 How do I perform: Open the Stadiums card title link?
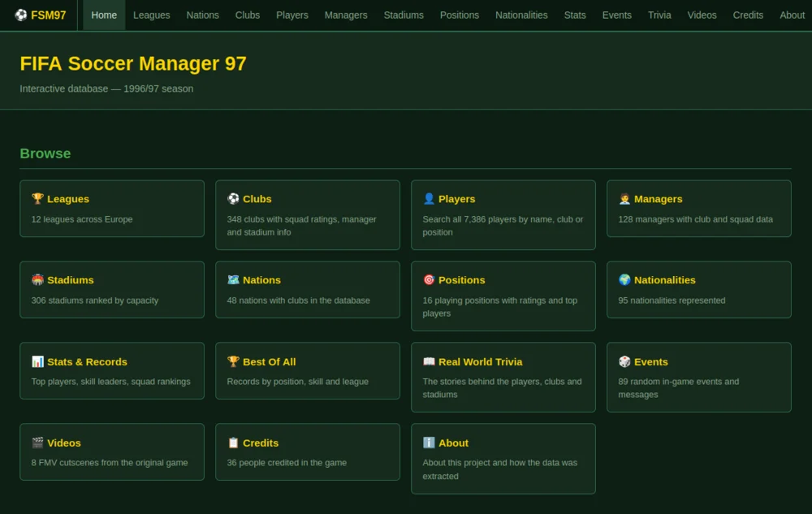71,280
